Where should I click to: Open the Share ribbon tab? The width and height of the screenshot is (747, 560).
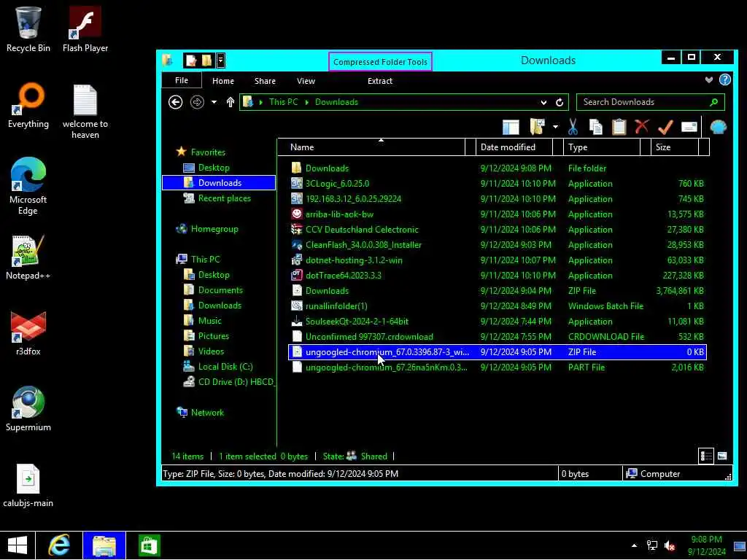click(x=265, y=81)
